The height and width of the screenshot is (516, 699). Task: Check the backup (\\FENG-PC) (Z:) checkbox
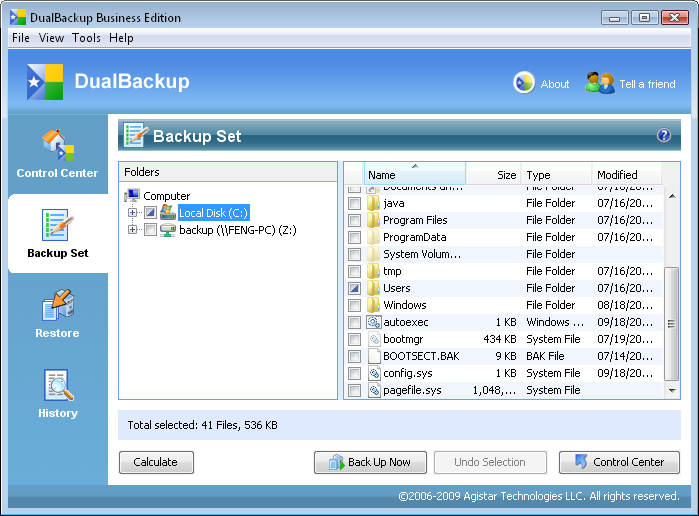tap(150, 230)
